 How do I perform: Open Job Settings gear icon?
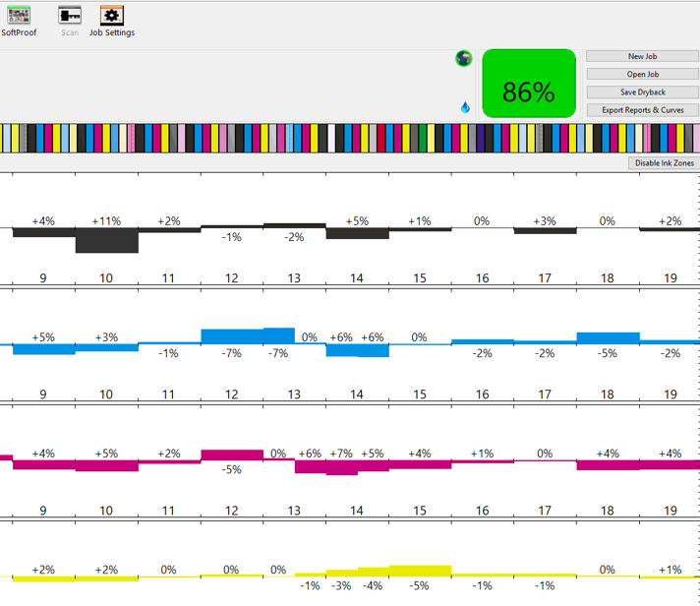[x=112, y=16]
